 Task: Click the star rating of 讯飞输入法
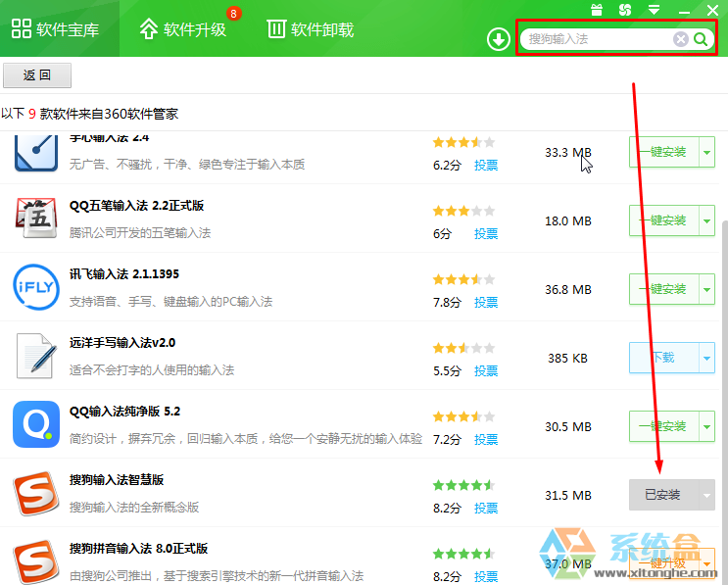[x=463, y=279]
